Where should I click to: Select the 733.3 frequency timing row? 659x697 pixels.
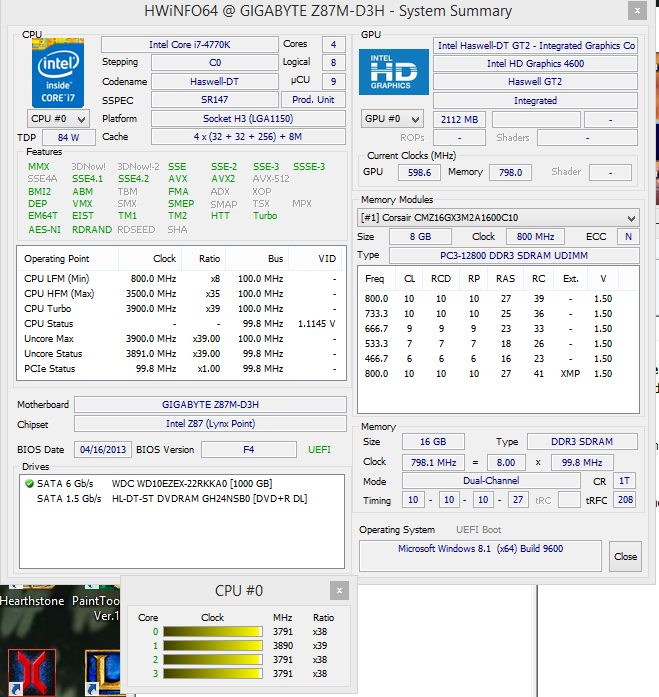pos(498,314)
